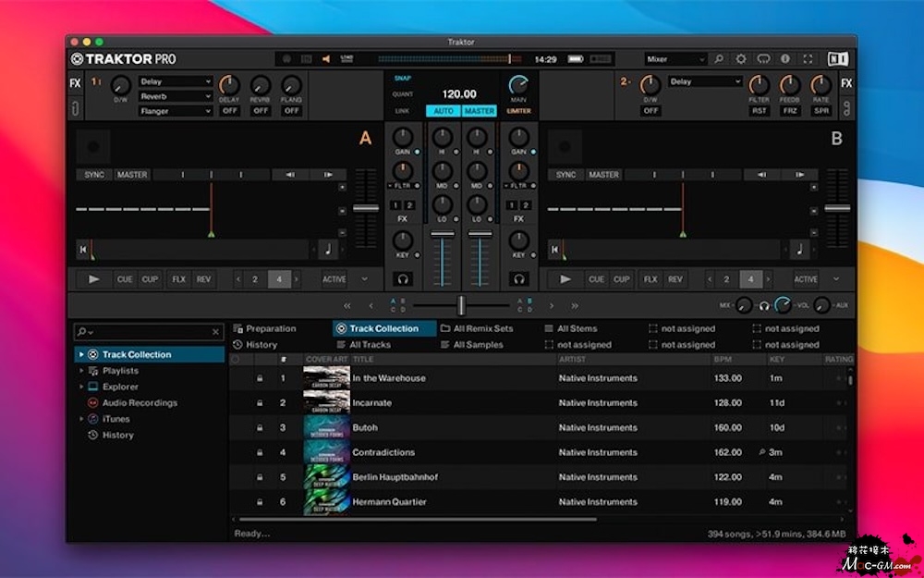Disable AUTO master clock mode
The height and width of the screenshot is (578, 924).
pos(443,111)
